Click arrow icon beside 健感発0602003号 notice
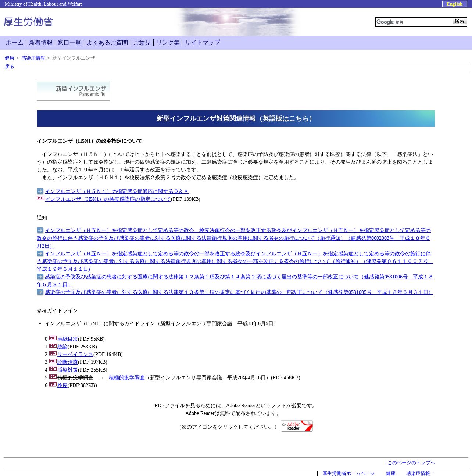Viewport: 472px width, 476px height. coord(40,230)
